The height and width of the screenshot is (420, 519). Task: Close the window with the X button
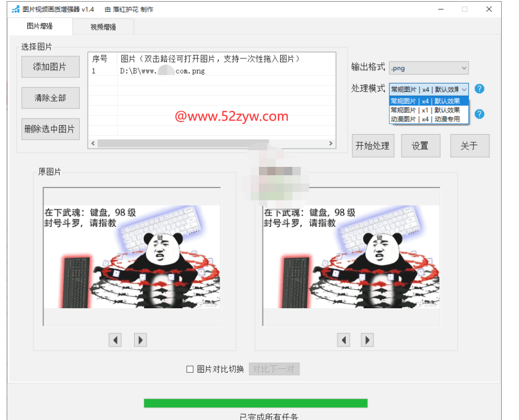489,9
